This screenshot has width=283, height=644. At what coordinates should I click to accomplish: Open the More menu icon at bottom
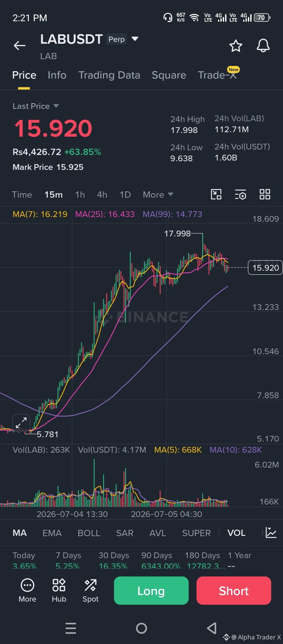[x=27, y=591]
